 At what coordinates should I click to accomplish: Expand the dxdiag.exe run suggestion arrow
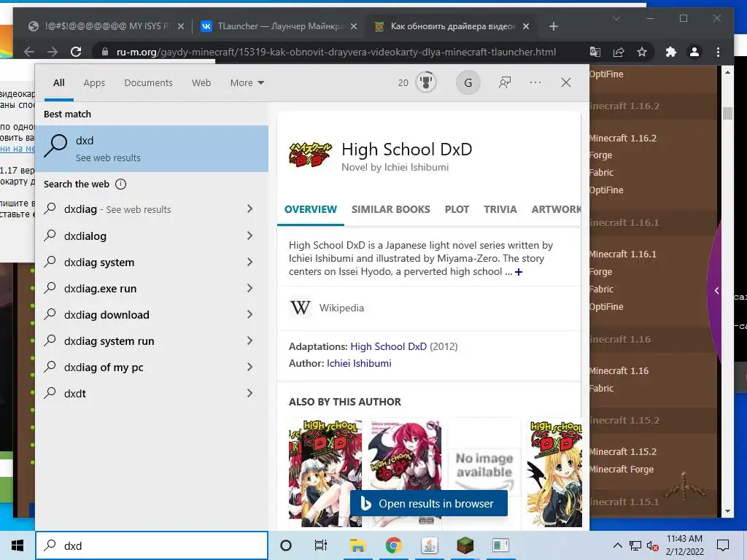tap(249, 287)
